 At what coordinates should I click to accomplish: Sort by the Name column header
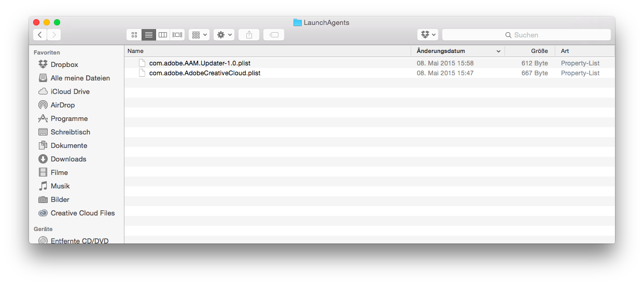[268, 51]
